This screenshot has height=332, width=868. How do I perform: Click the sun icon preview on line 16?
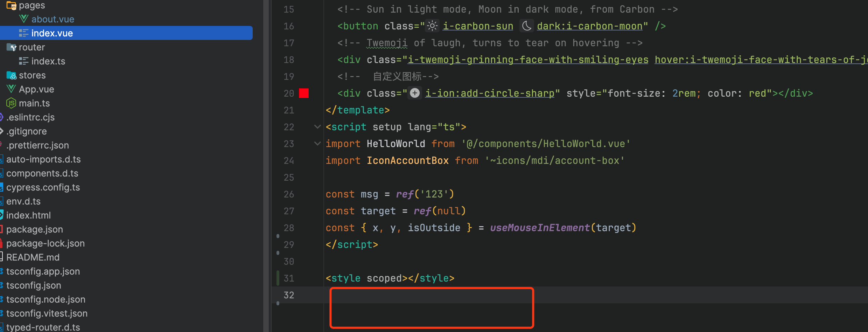[x=432, y=26]
